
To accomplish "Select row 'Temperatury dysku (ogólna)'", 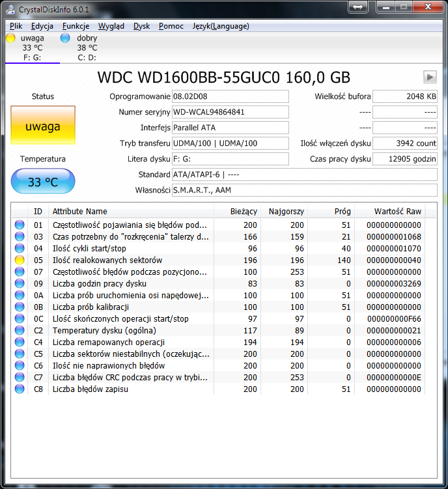I will [x=218, y=330].
